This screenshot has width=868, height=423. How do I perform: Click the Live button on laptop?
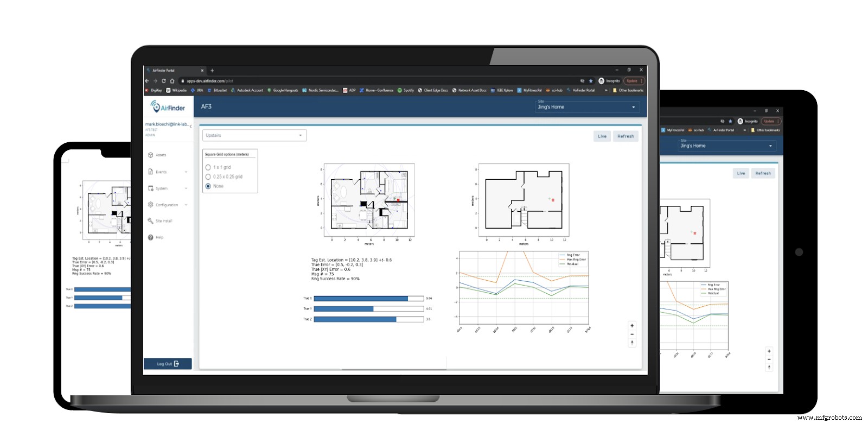click(x=602, y=136)
